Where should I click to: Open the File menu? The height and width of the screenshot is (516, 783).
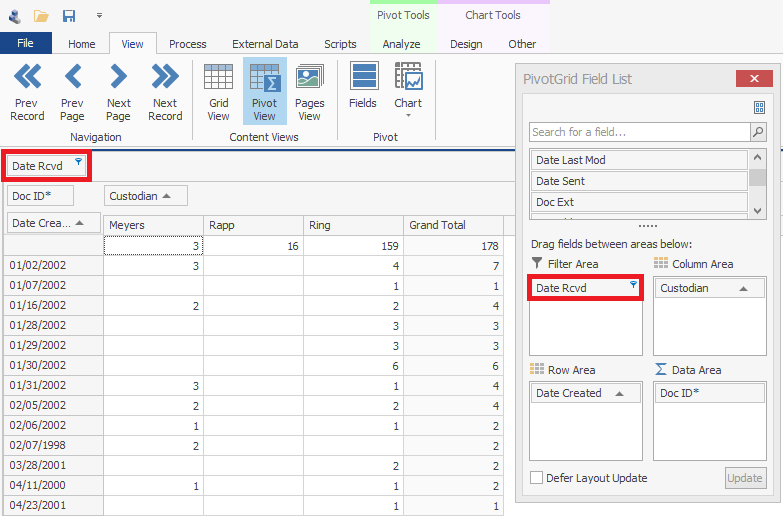[25, 43]
